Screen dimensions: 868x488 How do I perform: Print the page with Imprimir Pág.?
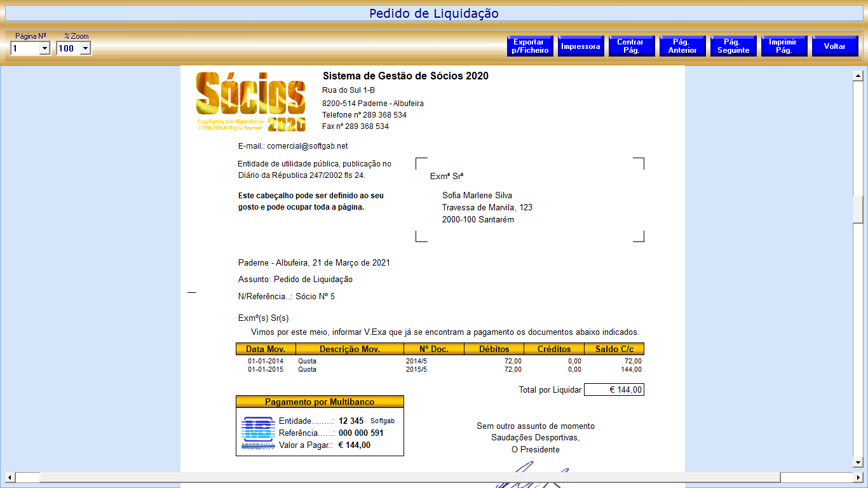pyautogui.click(x=783, y=46)
